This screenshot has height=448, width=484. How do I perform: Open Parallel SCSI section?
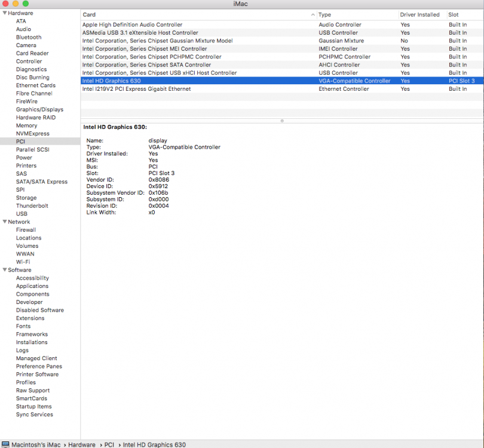[33, 149]
